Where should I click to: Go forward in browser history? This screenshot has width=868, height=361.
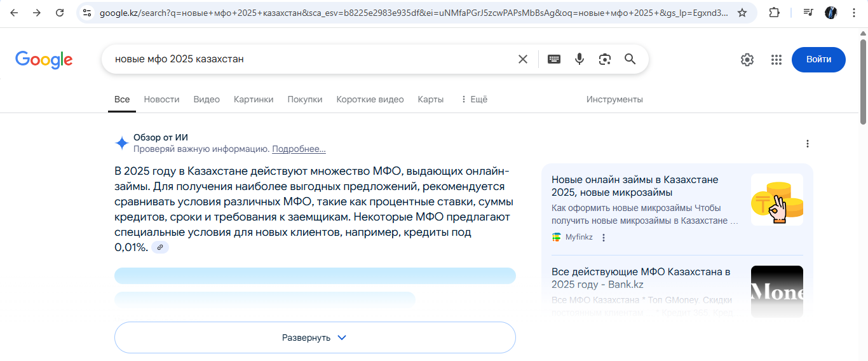tap(37, 13)
